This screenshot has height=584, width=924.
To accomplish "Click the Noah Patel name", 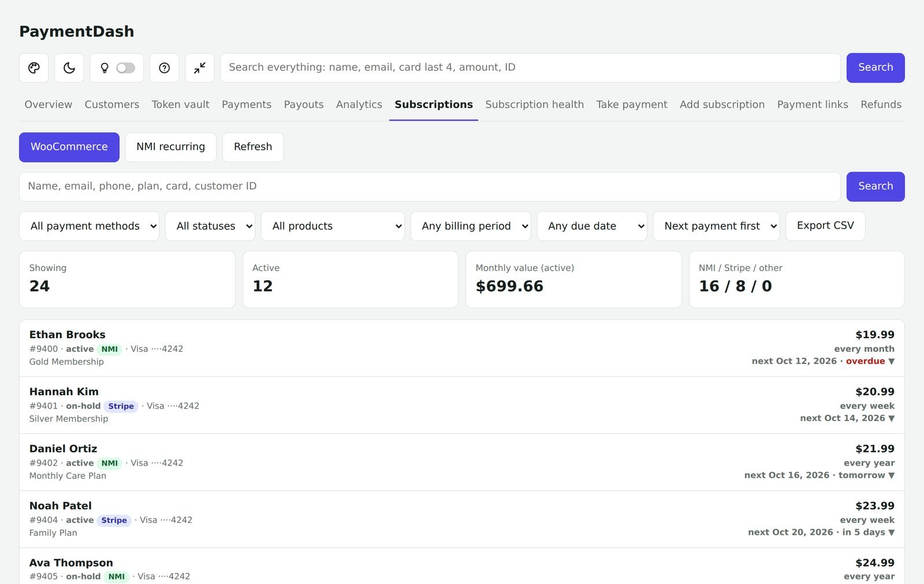I will 61,506.
